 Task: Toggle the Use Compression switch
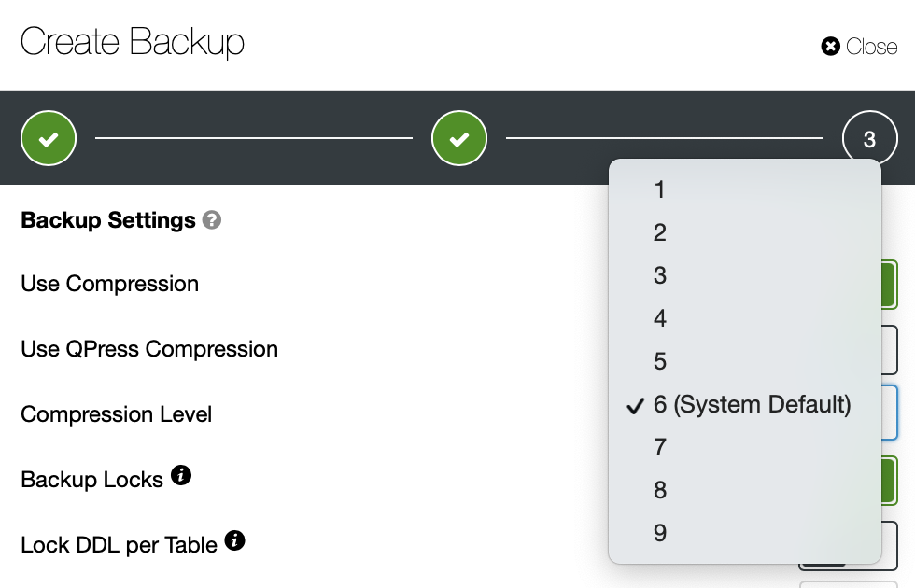tap(889, 284)
